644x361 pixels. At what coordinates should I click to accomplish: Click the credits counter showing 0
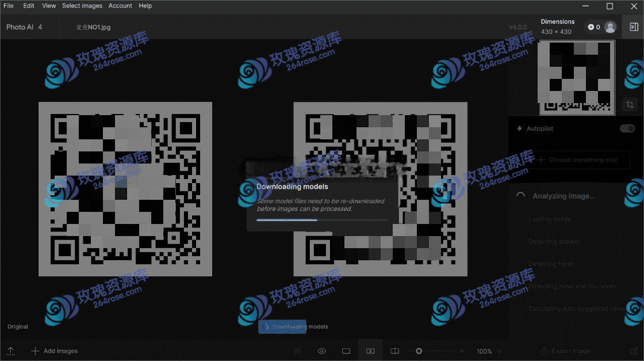pos(594,27)
